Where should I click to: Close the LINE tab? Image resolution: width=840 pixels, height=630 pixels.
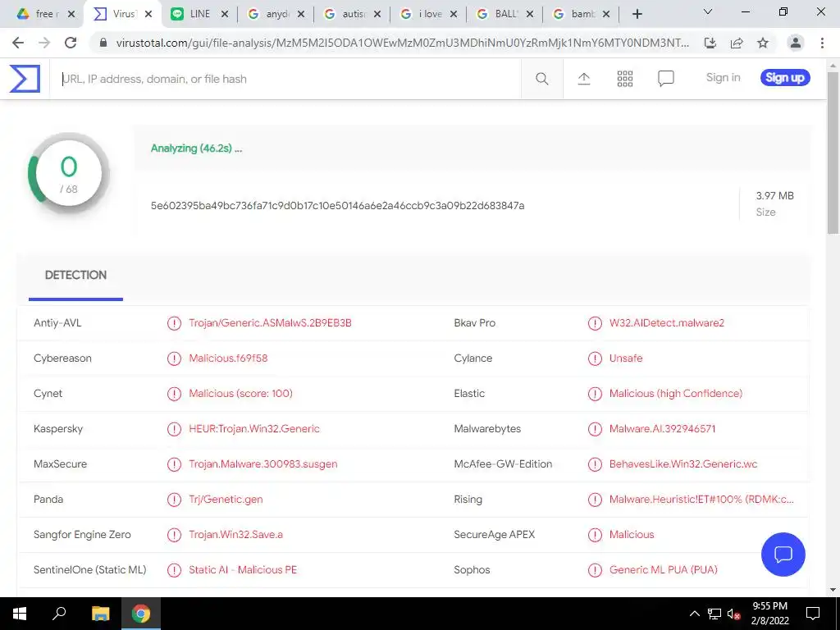point(225,15)
